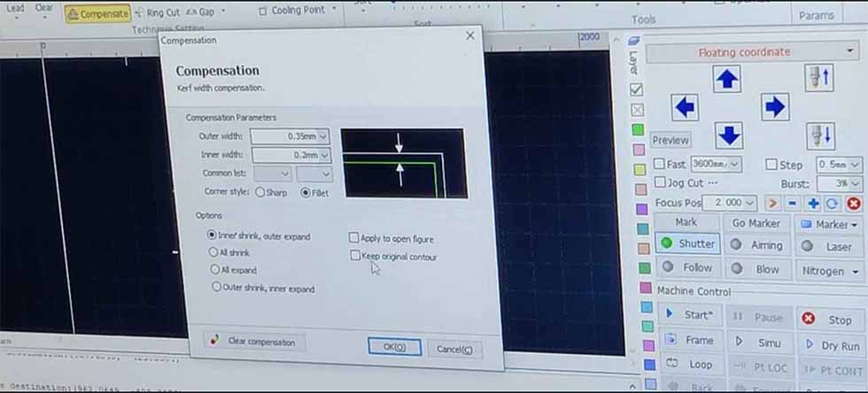Click the Cooling Point tool
The image size is (868, 393).
[291, 11]
